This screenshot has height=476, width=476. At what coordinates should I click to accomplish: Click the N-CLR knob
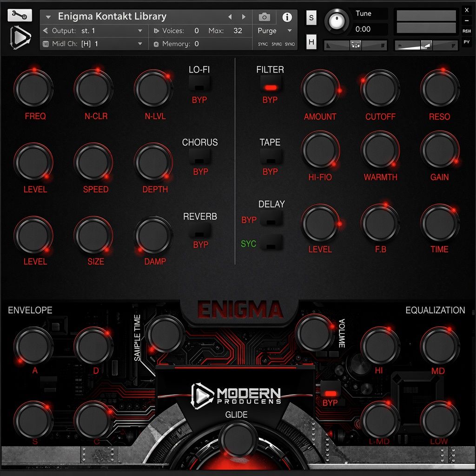point(93,89)
